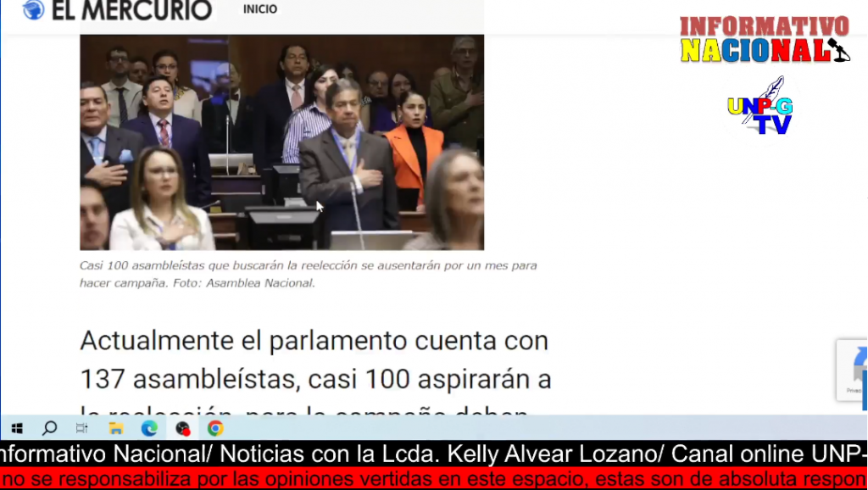Select the text "hacer campaña. Foto: Asamblea Nacional."
868x490 pixels.
pos(197,283)
